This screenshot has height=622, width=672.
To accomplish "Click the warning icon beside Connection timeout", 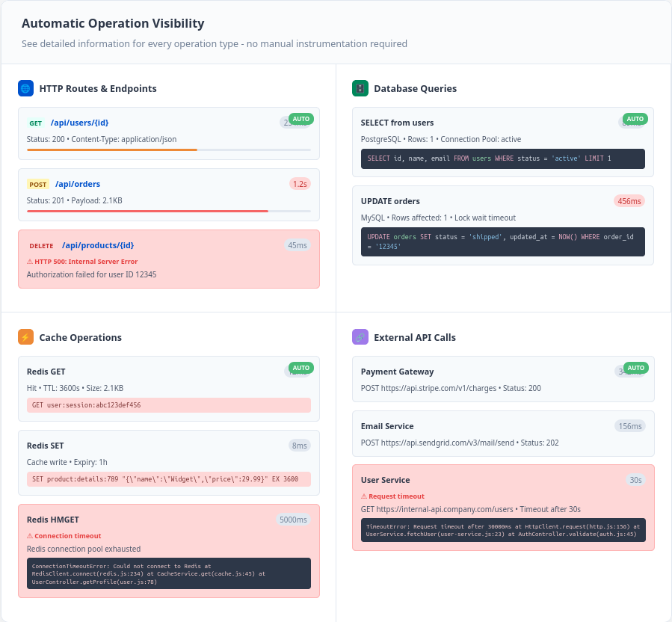I will pos(30,536).
